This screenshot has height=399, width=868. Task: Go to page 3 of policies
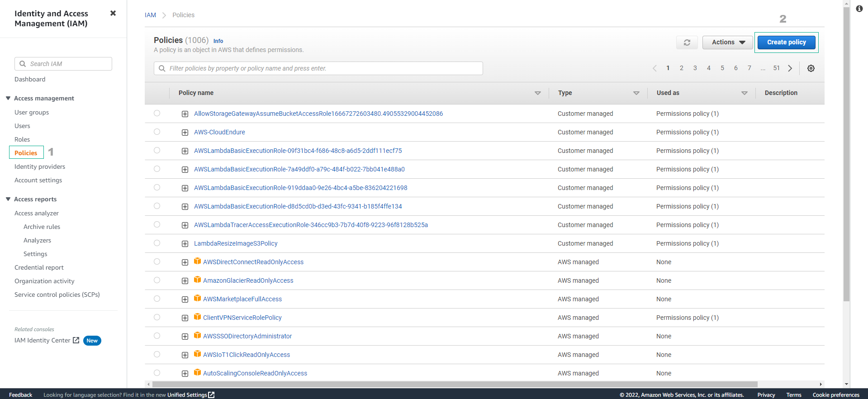point(695,68)
